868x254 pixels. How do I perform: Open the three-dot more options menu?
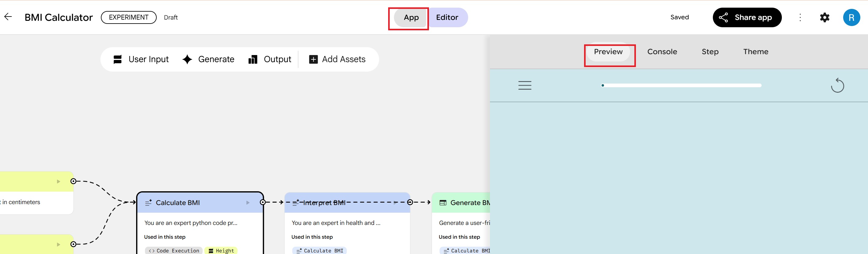pyautogui.click(x=800, y=17)
